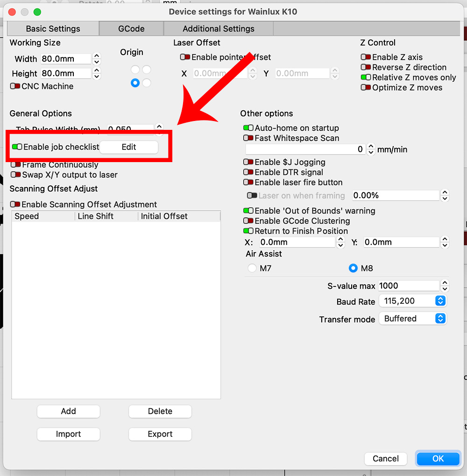Click the Width input field
This screenshot has height=476, width=467.
coord(65,59)
